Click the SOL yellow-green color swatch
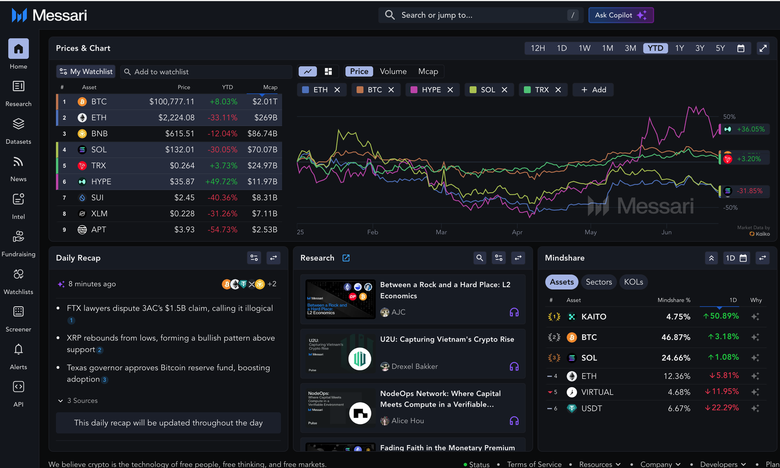 coord(473,90)
